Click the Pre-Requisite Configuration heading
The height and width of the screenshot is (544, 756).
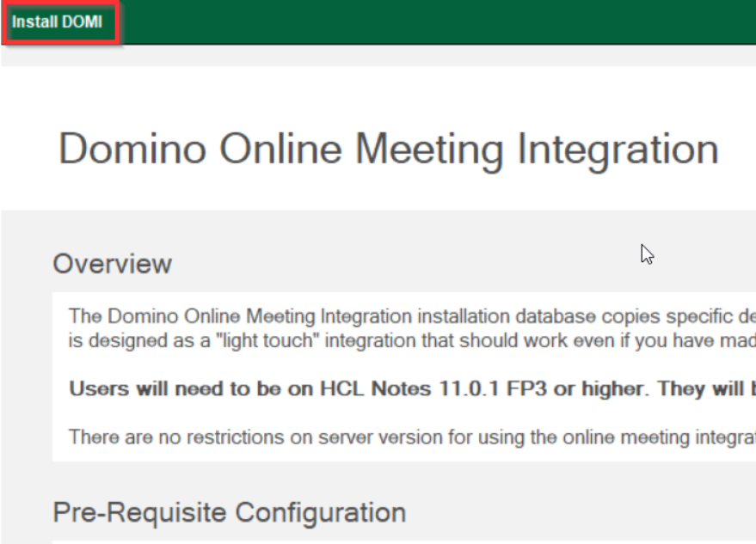[x=230, y=511]
